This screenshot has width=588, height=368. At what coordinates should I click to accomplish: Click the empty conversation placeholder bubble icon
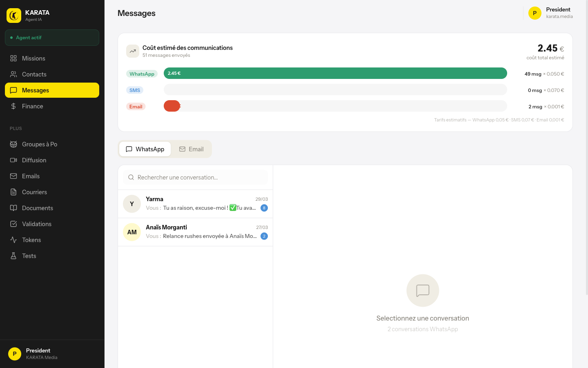coord(423,290)
